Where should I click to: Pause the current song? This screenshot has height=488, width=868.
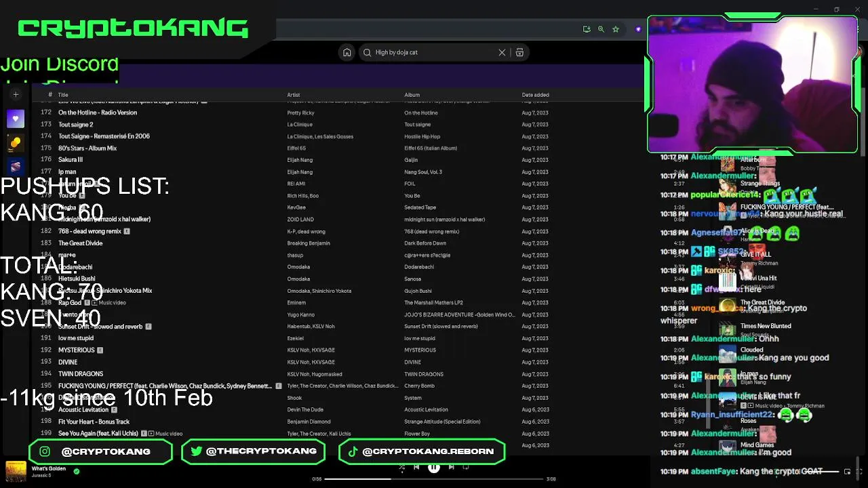tap(434, 467)
